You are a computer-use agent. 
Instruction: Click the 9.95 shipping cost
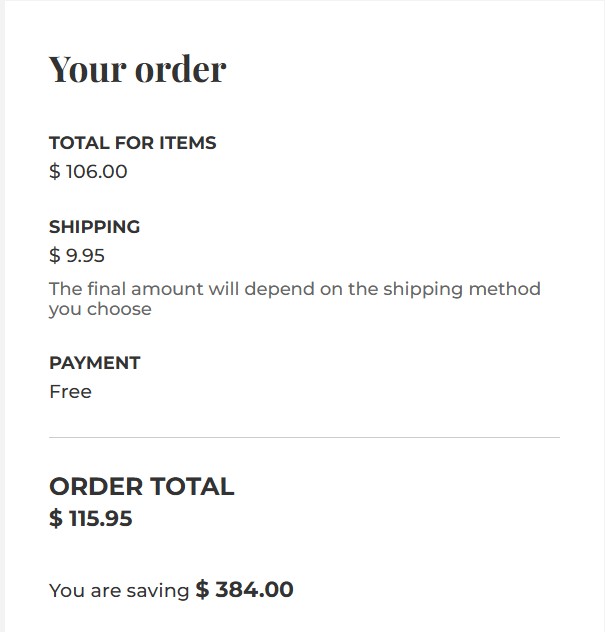pos(85,255)
